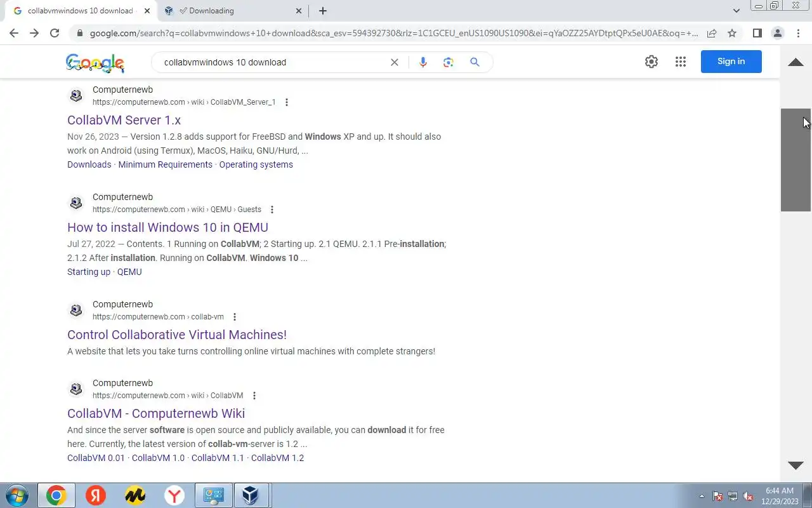Open the QEMU sitelink

pos(129,272)
